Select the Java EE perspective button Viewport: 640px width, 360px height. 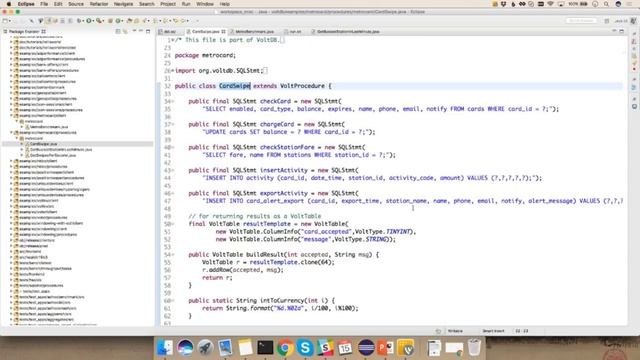(x=621, y=20)
